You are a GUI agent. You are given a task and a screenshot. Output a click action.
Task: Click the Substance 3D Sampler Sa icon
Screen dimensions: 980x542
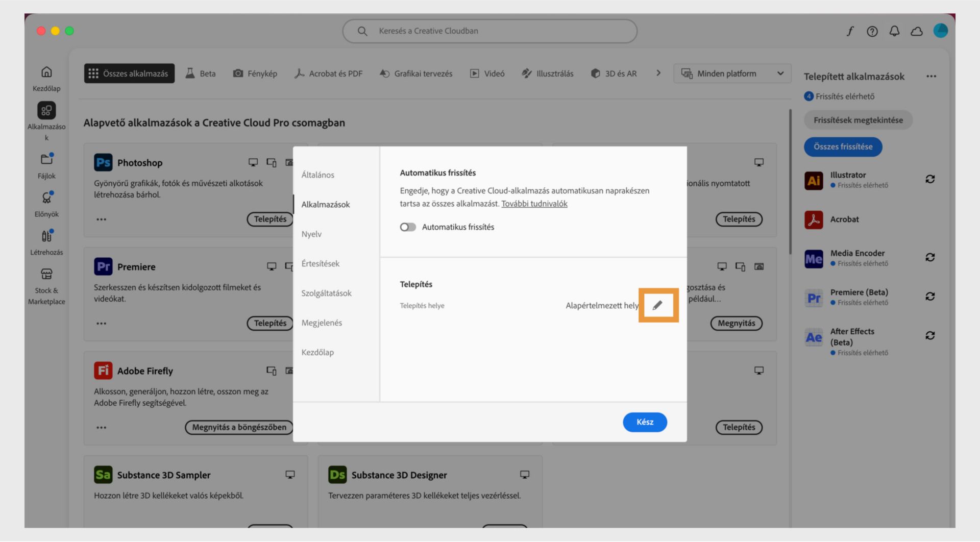103,475
